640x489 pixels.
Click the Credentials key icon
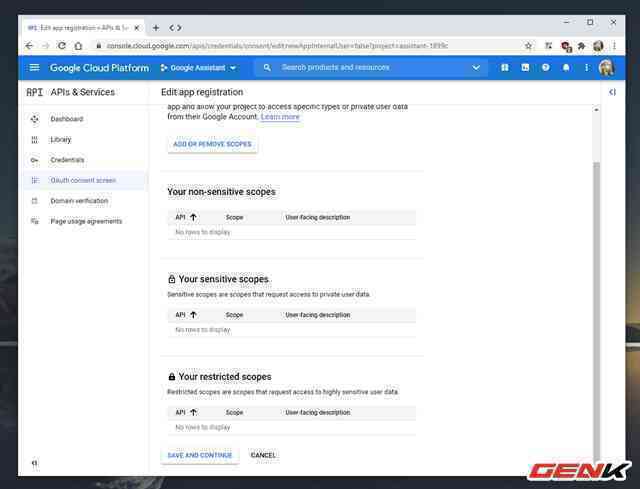pos(35,160)
